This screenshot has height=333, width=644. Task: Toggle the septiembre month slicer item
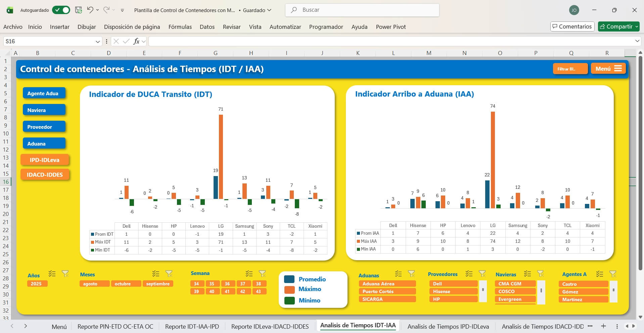coord(158,284)
